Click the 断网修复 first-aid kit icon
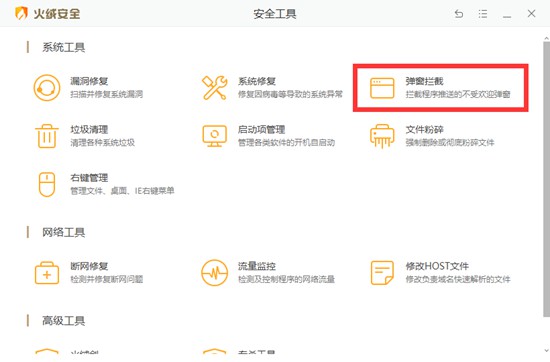Viewport: 550px width, 362px height. (47, 273)
